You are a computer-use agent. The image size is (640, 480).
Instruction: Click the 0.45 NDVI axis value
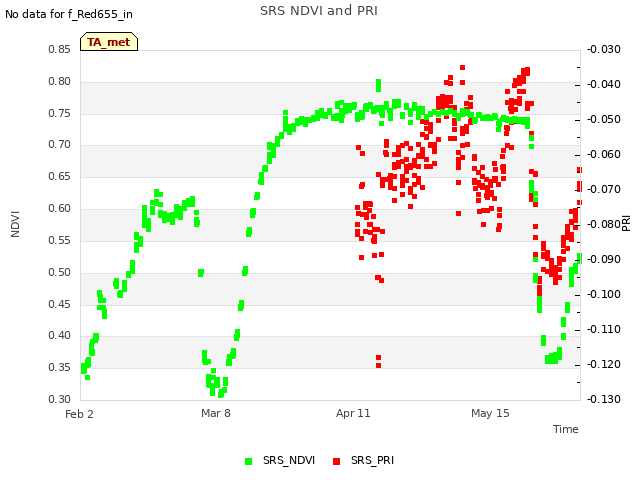60,304
